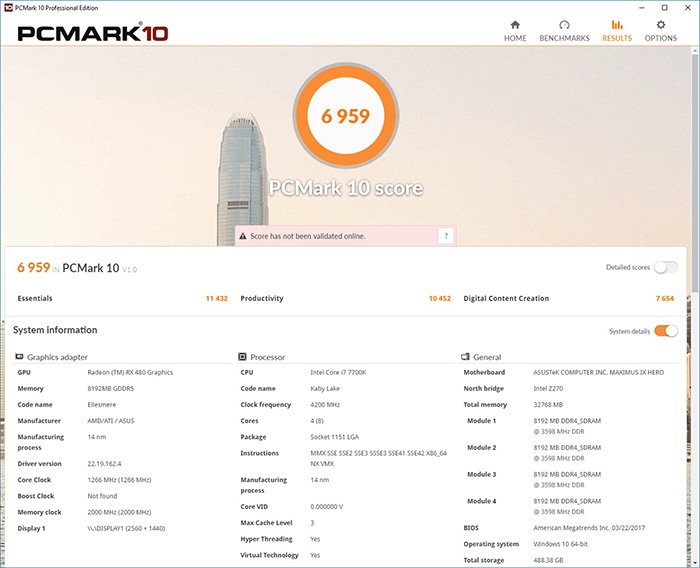Click the package value Socket 1151 LGA
The image size is (700, 568).
(334, 437)
